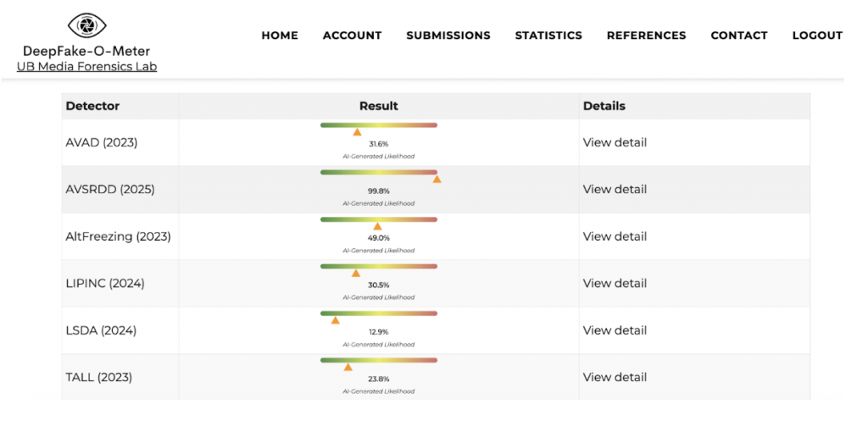Image resolution: width=868 pixels, height=421 pixels.
Task: Click the LIPINC orange triangle marker
Action: pos(356,273)
